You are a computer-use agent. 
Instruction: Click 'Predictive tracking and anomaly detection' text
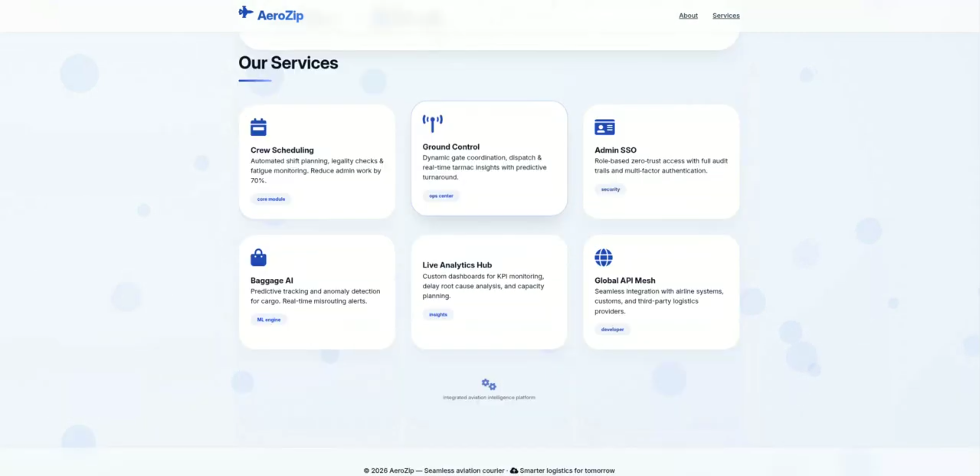coord(315,296)
